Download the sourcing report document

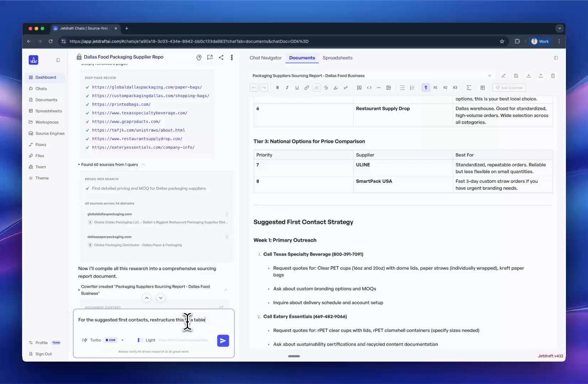(529, 76)
